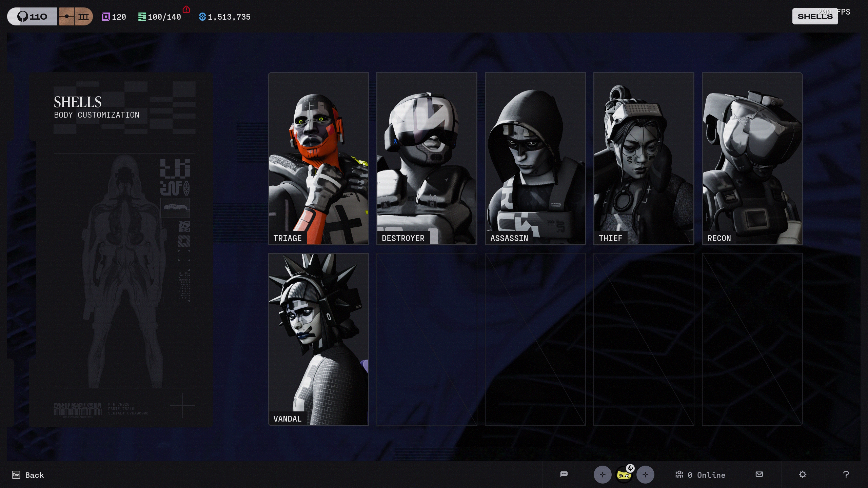Select the Triage shell card
This screenshot has width=868, height=488.
[x=318, y=158]
